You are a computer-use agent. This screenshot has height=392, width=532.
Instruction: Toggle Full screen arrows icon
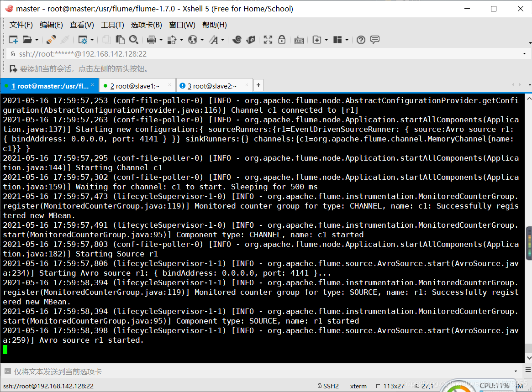click(x=268, y=40)
